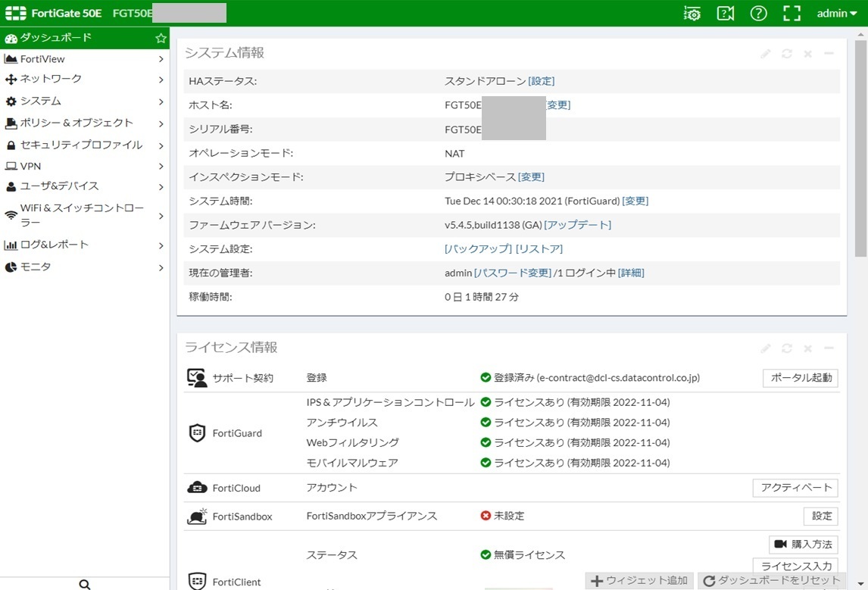Open the FortiView menu
Screen dimensions: 868x590
[x=85, y=58]
